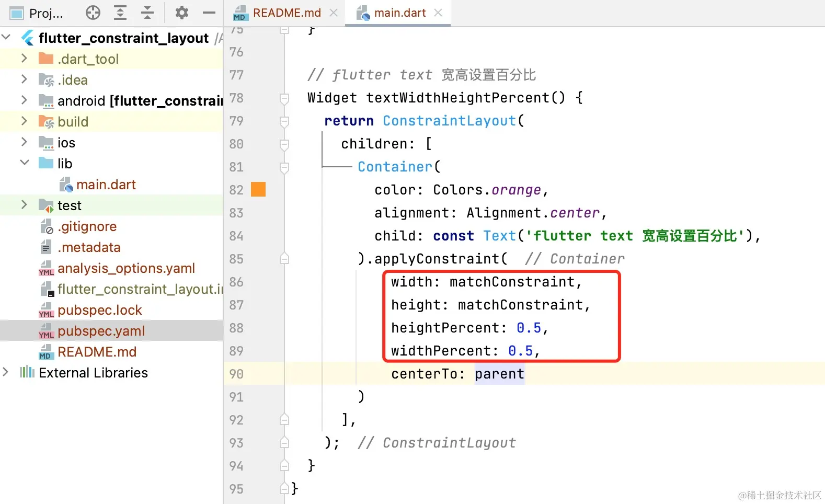Click 'matchConstraint' on the width line
Viewport: 825px width, 504px height.
click(512, 282)
